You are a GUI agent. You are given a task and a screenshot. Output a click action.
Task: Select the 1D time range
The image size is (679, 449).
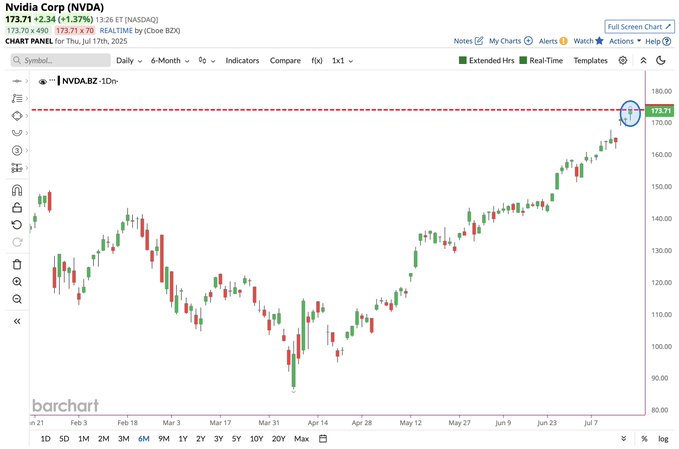coord(45,439)
